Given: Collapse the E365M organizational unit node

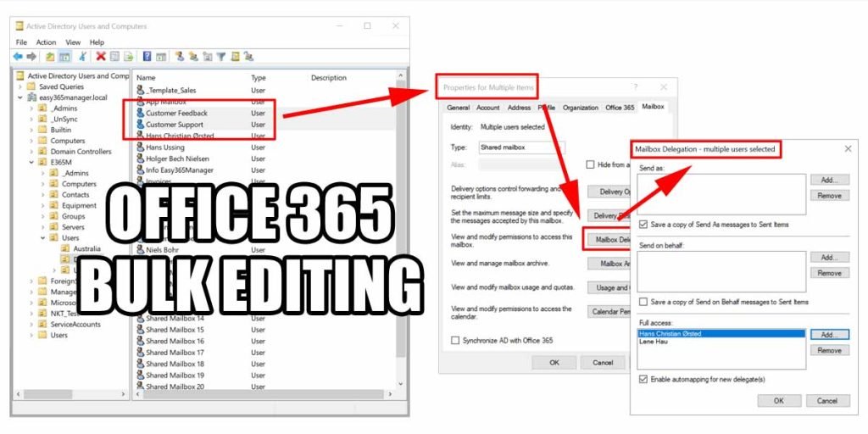Looking at the screenshot, I should (x=31, y=162).
